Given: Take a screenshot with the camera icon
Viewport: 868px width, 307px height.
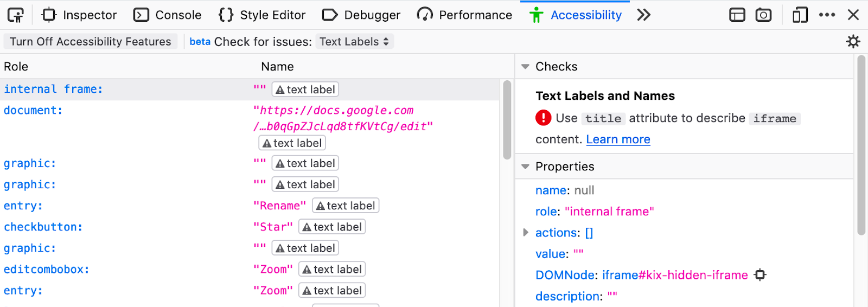Looking at the screenshot, I should (x=763, y=15).
